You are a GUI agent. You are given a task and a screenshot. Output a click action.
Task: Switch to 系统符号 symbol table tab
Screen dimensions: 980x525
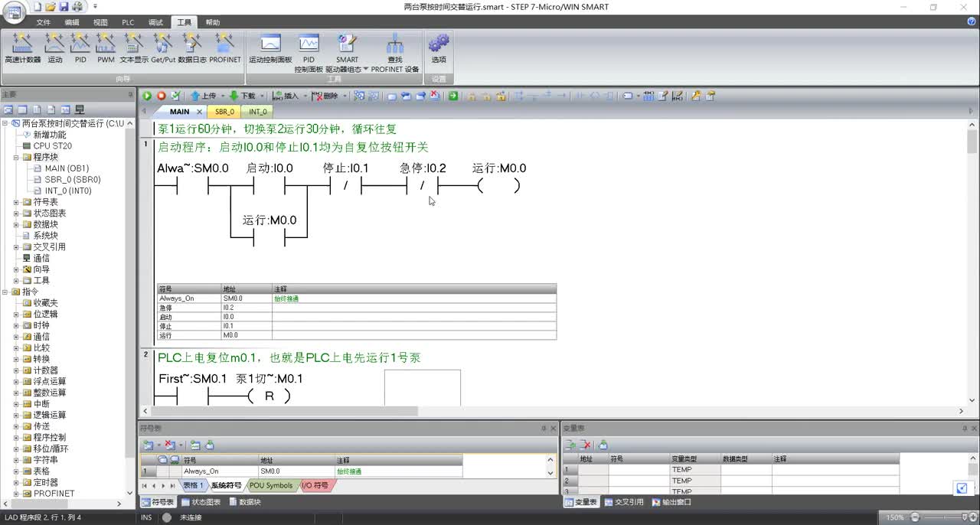(226, 485)
